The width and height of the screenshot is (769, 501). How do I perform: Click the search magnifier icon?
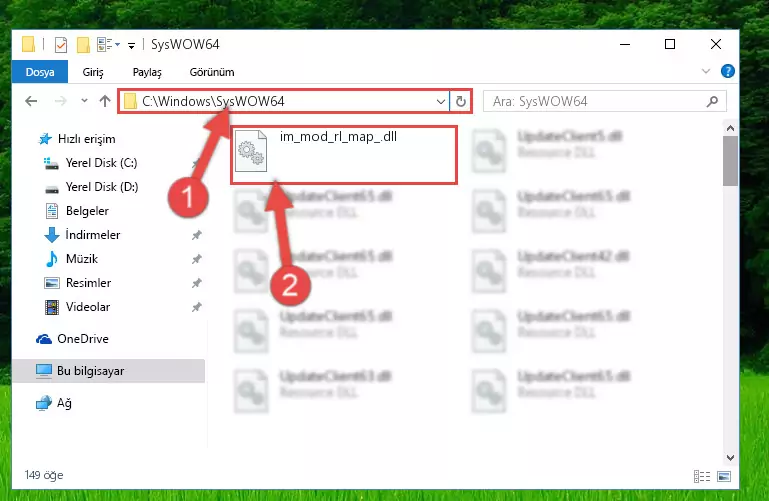click(x=712, y=101)
